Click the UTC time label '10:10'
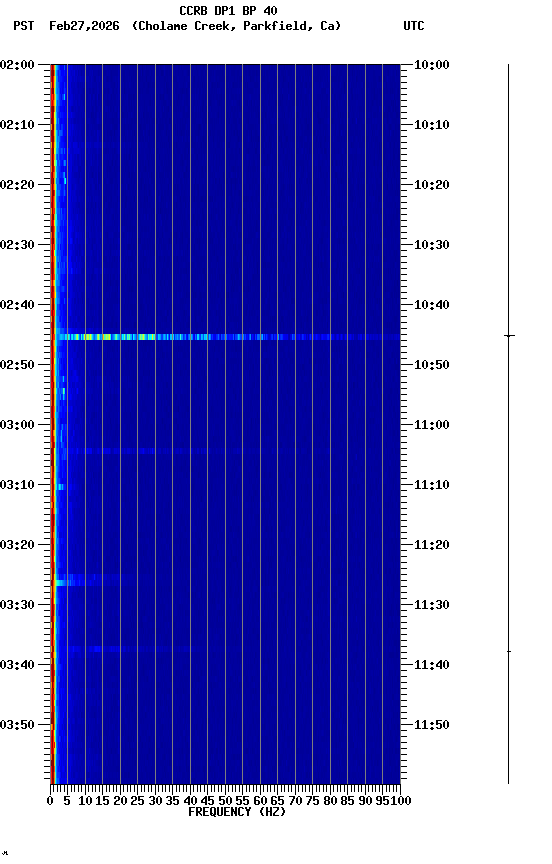This screenshot has height=864, width=552. pyautogui.click(x=432, y=125)
